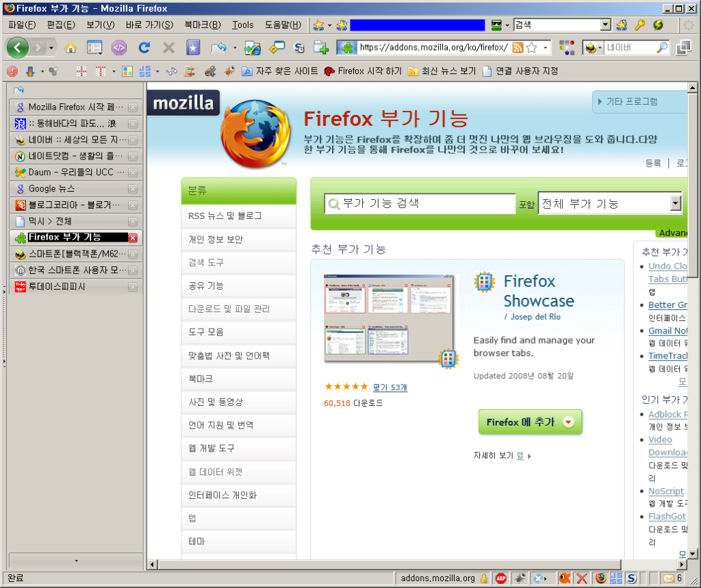This screenshot has height=588, width=701.
Task: Click the stacked windows icon right of search box
Action: (x=684, y=47)
